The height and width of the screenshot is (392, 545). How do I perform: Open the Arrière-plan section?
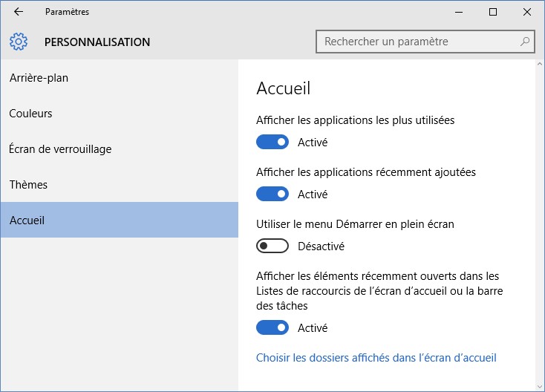39,77
